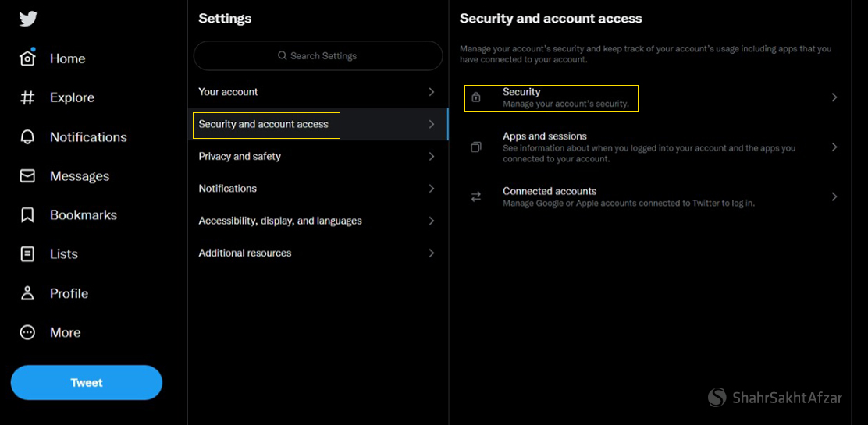Open Bookmarks via the bookmark icon
This screenshot has width=868, height=425.
[28, 215]
